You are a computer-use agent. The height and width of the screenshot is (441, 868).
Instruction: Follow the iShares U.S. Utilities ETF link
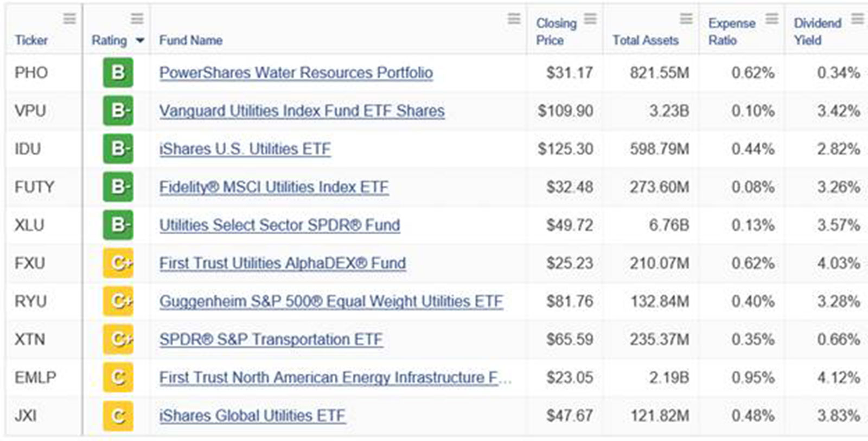(245, 149)
